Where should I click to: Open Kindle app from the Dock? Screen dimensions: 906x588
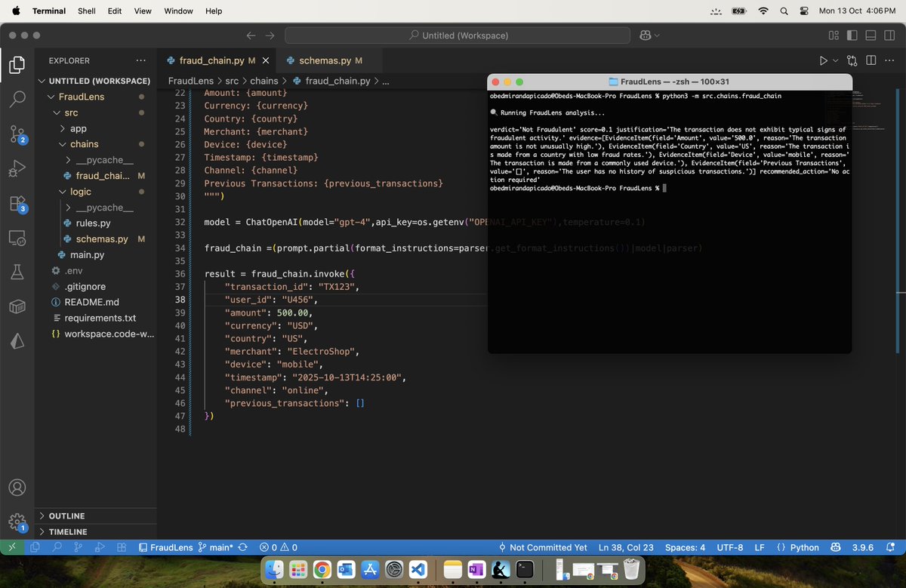500,570
